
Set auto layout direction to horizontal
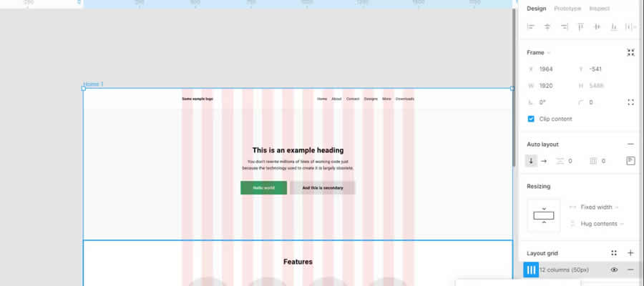click(542, 161)
